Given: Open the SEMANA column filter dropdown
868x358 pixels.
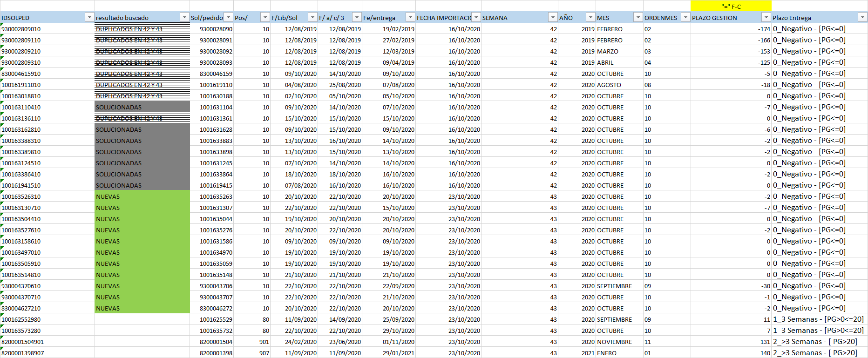Looking at the screenshot, I should pyautogui.click(x=553, y=17).
